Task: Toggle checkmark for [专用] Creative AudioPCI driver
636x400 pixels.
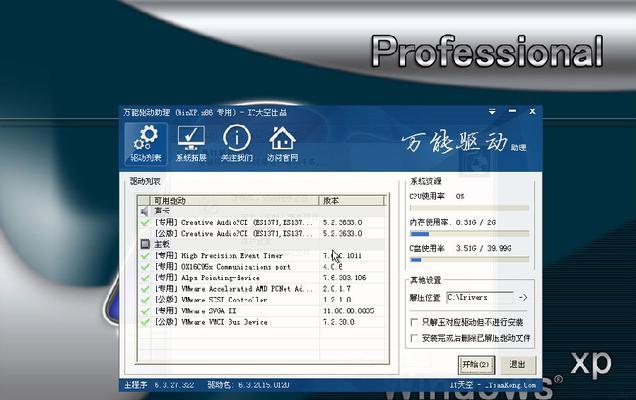Action: tap(145, 222)
